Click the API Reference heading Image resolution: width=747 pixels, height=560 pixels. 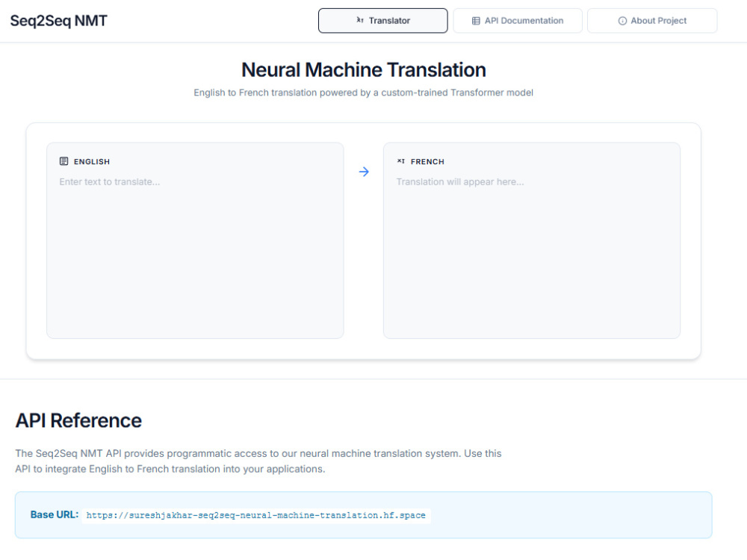click(78, 421)
